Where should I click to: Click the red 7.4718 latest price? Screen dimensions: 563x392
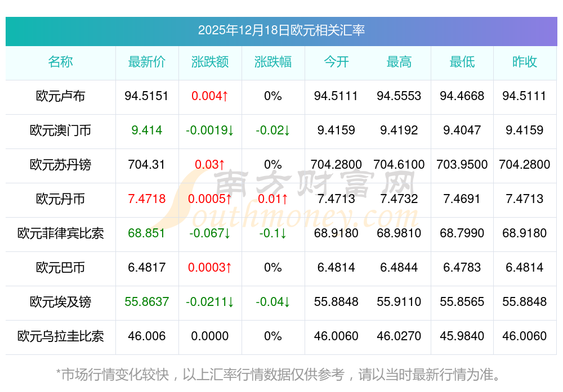point(146,199)
